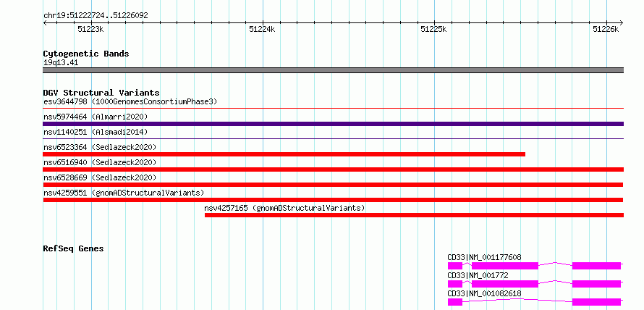Click the 51226k ruler tick label
The image size is (644, 310).
click(606, 29)
